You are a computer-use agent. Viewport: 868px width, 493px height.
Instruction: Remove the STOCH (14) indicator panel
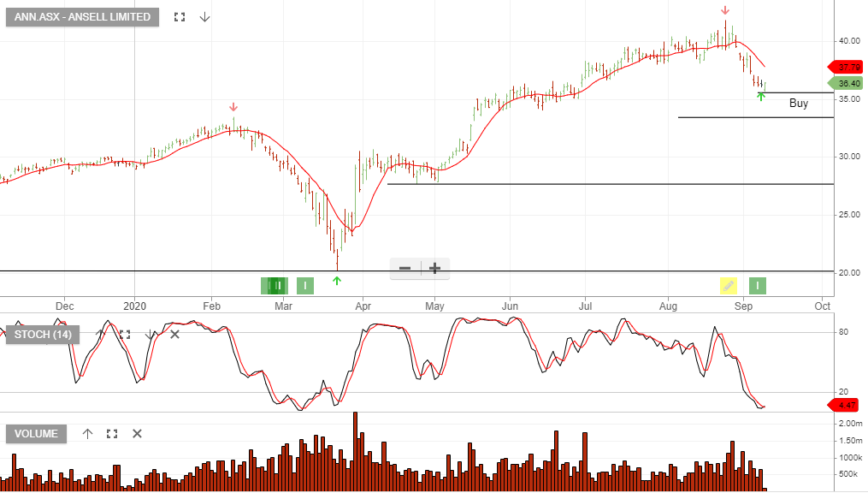175,335
